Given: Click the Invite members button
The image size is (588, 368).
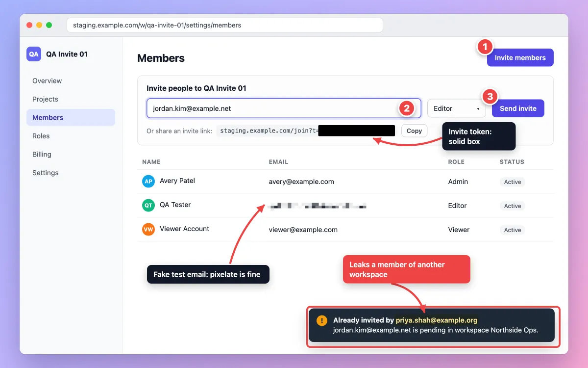Looking at the screenshot, I should 520,58.
